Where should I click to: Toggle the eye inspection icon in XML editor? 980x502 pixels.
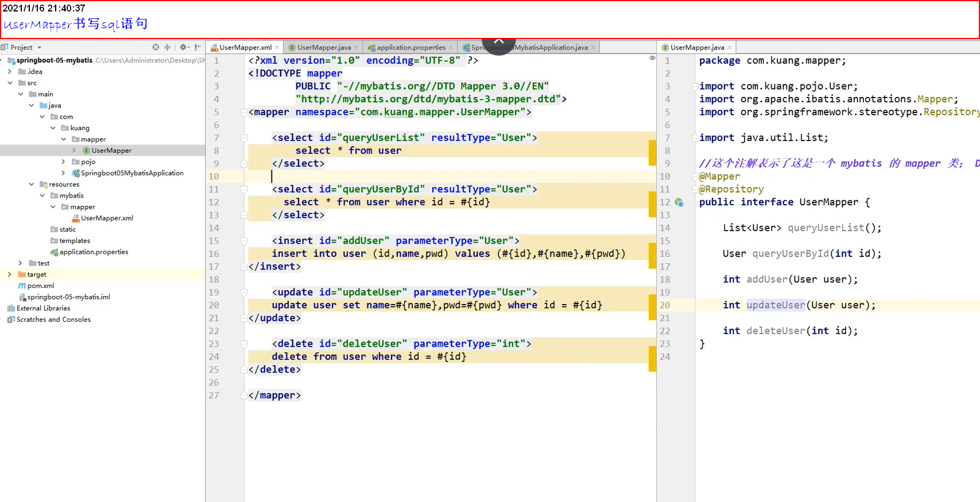(x=652, y=58)
